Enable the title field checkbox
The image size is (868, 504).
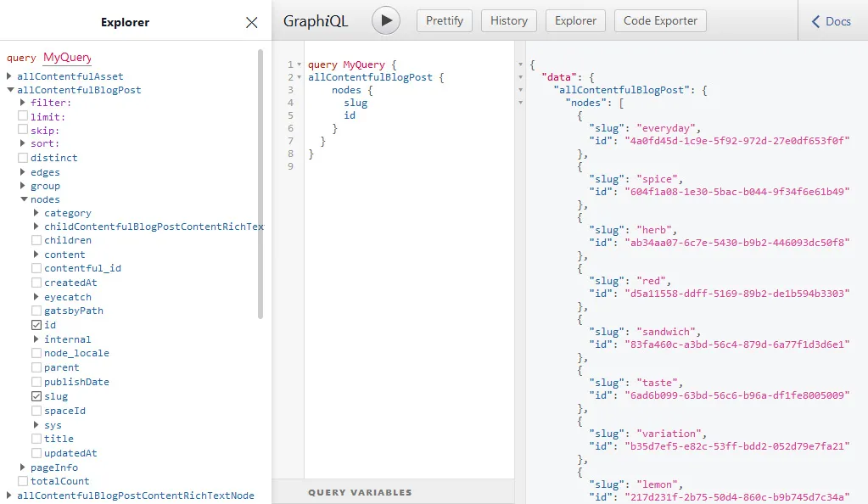point(36,439)
